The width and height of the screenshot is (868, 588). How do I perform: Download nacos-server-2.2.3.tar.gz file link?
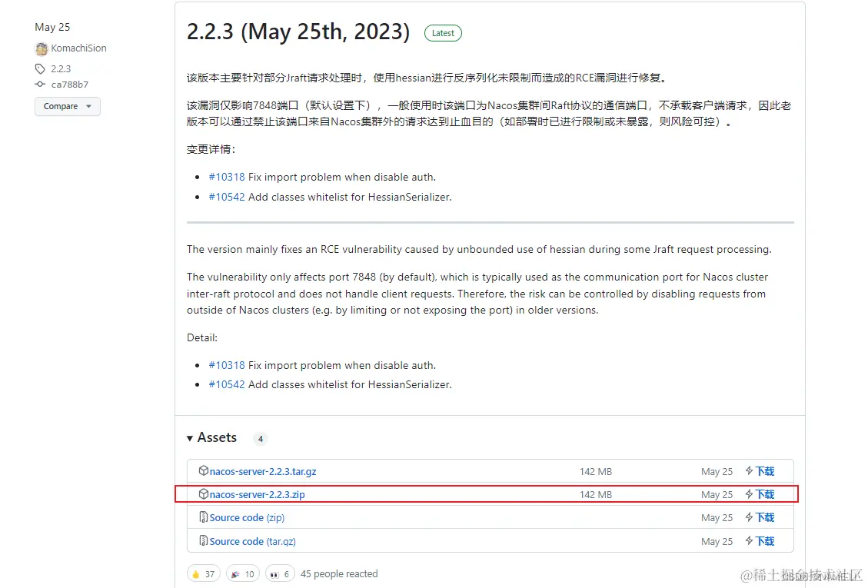pos(263,472)
